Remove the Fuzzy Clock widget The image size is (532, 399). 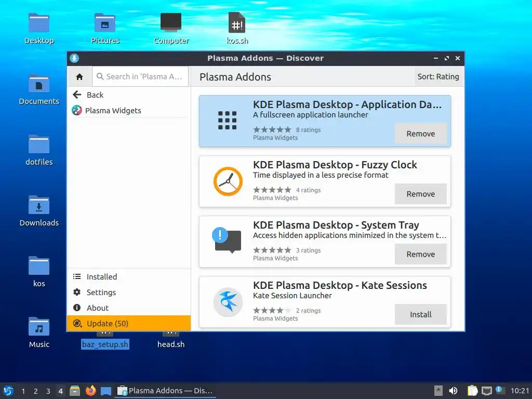(x=421, y=194)
